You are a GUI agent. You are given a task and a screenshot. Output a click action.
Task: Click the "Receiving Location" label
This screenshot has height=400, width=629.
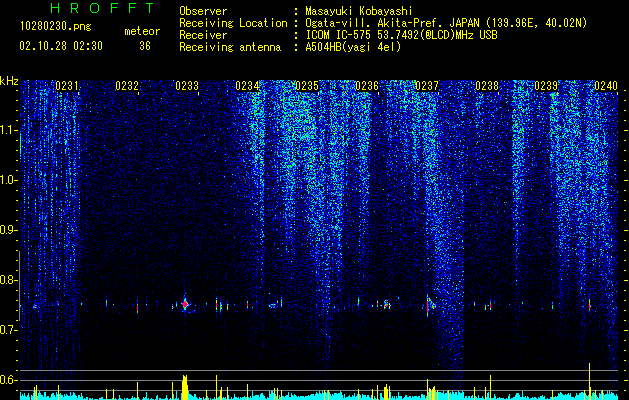pos(233,23)
